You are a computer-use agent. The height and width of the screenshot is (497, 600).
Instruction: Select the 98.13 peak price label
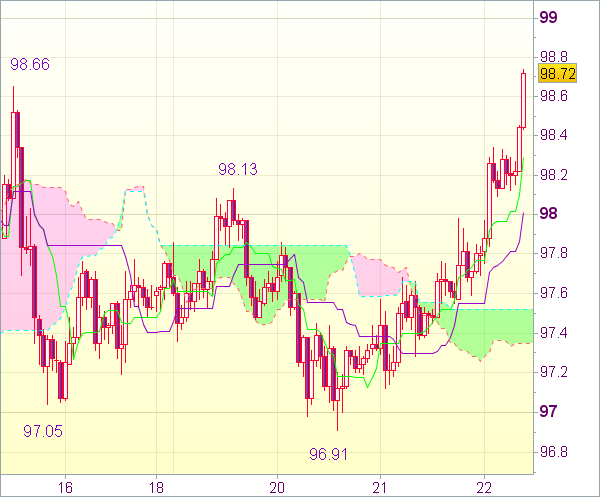pos(238,169)
